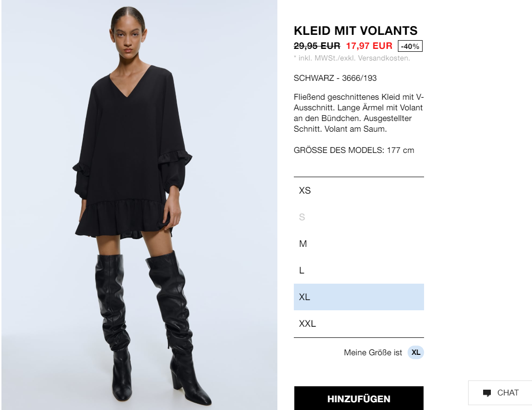Select size M

[x=359, y=243]
